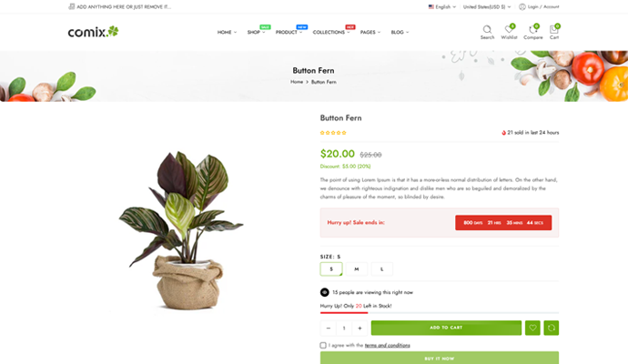Add product to wishlist with heart button
Image resolution: width=628 pixels, height=364 pixels.
532,328
